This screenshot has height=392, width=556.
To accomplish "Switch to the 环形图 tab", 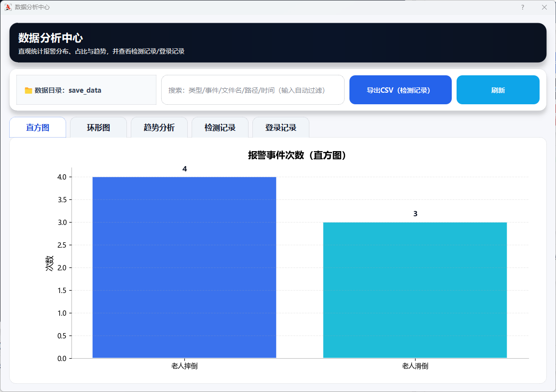I will coord(98,128).
